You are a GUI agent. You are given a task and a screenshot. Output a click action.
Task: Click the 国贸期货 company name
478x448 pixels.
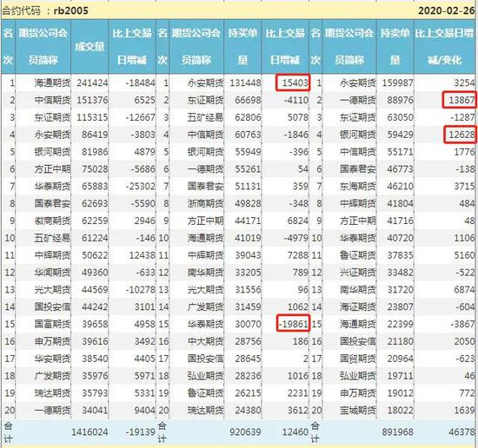[x=358, y=359]
